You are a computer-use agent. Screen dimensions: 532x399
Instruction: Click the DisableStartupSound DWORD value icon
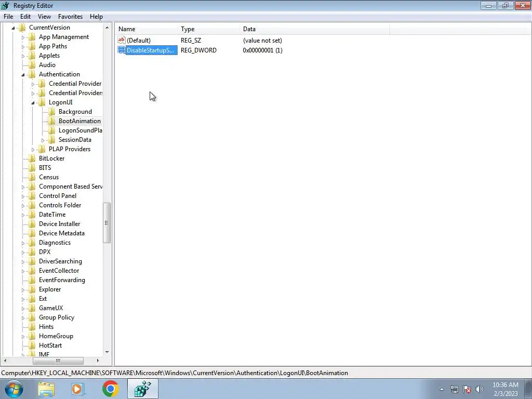(x=122, y=50)
